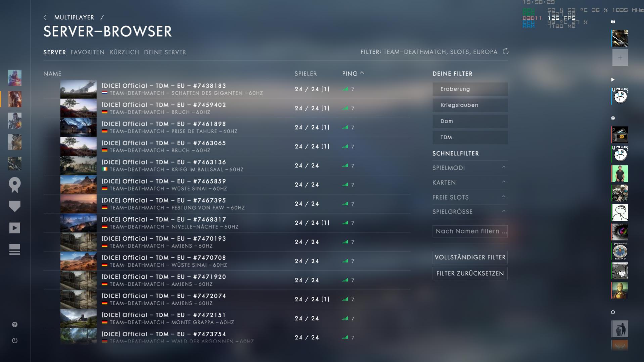Sort servers by the Spieler column
This screenshot has height=362, width=644.
(x=306, y=73)
